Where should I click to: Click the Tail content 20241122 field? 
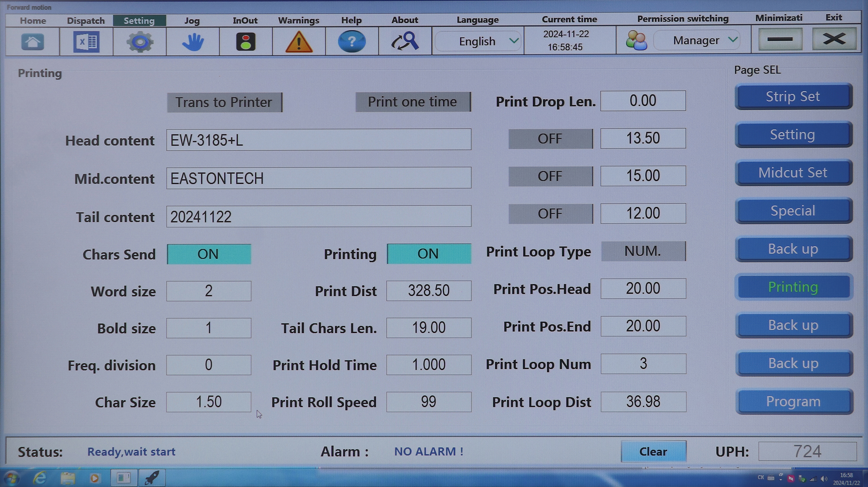[319, 216]
